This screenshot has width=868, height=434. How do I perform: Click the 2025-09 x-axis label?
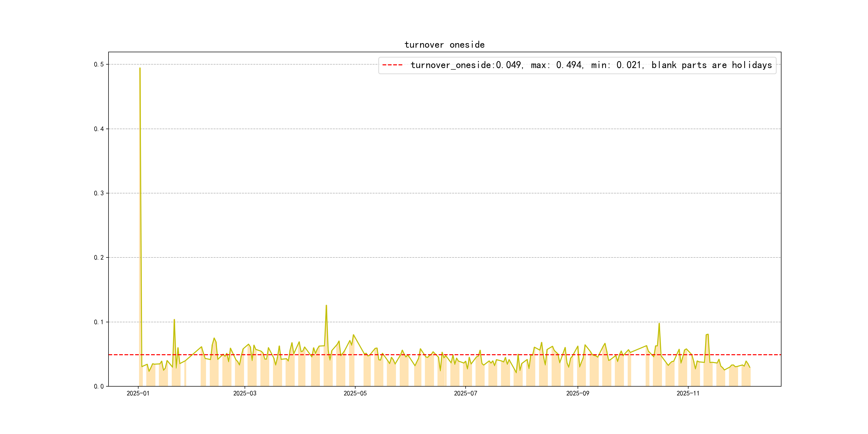[x=578, y=393]
